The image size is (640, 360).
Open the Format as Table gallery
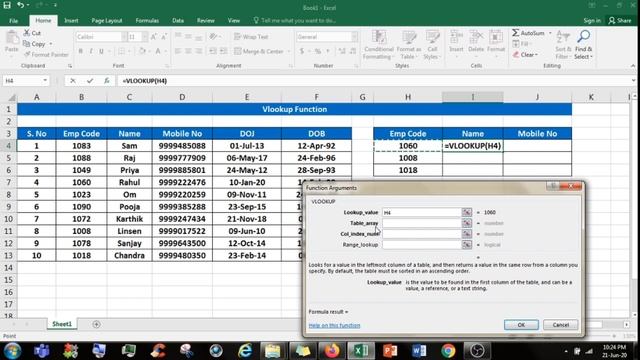pos(409,45)
